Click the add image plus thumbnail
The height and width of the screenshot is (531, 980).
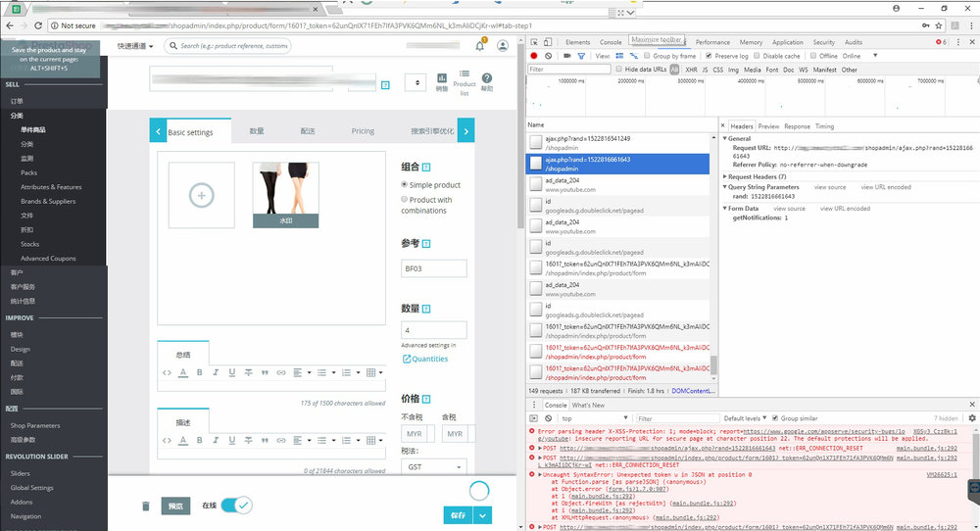201,196
